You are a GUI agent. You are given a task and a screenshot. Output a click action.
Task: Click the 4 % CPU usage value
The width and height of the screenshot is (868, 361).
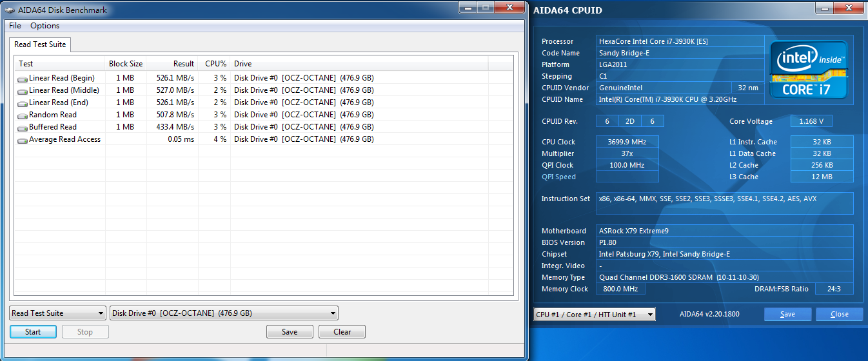(x=221, y=140)
